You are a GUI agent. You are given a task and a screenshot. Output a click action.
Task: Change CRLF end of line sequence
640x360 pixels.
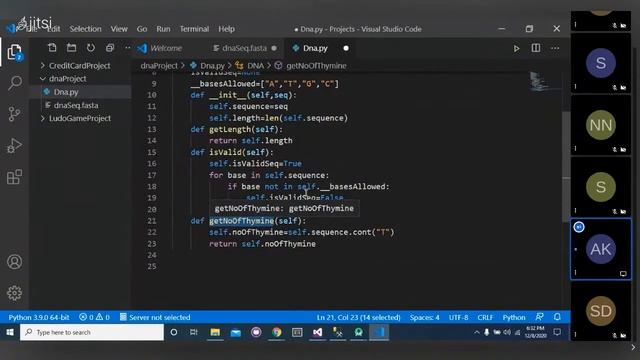click(485, 317)
